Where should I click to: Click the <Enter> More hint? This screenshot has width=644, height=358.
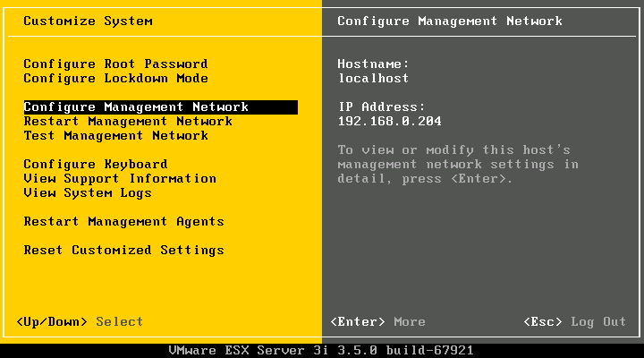click(x=377, y=322)
